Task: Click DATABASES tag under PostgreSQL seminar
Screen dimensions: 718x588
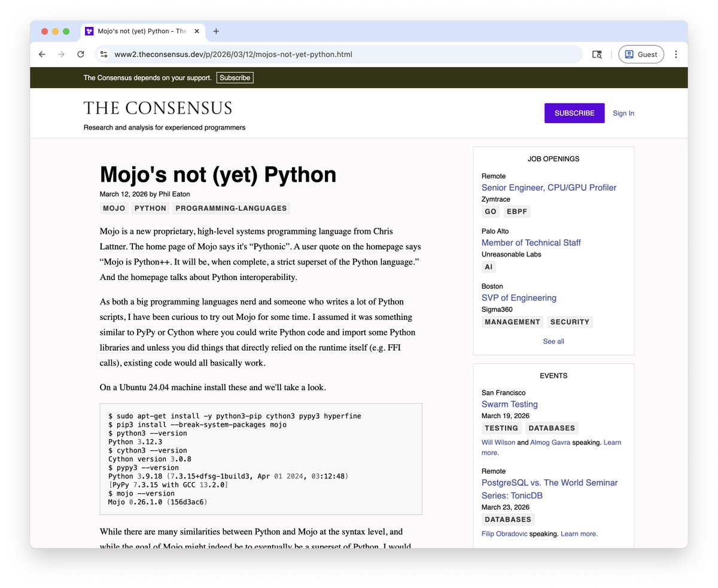Action: tap(508, 519)
